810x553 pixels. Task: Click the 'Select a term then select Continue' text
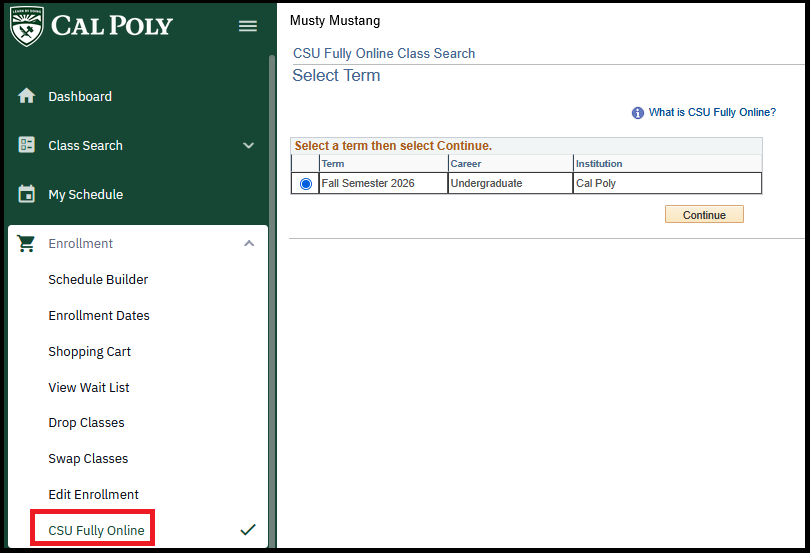click(393, 146)
